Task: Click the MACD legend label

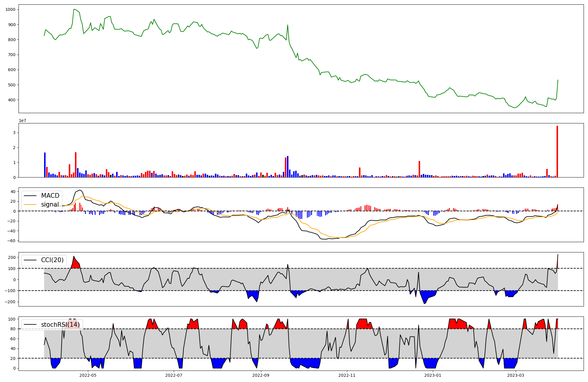Action: pyautogui.click(x=50, y=196)
